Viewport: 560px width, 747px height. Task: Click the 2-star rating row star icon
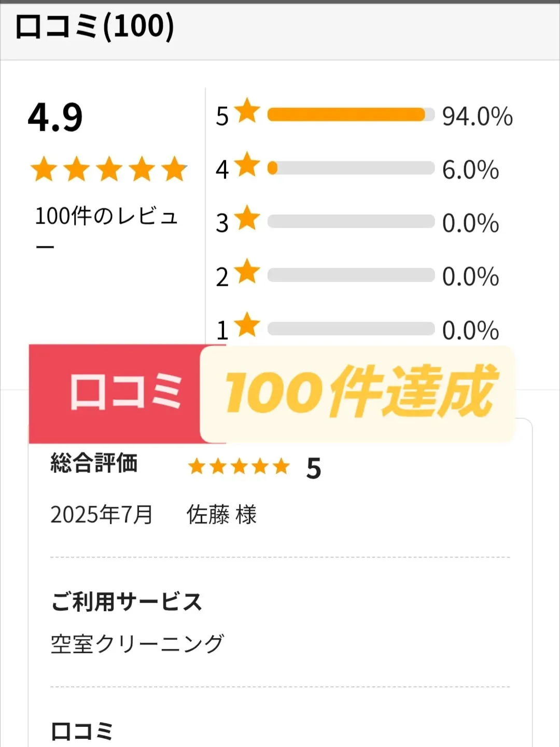[247, 271]
